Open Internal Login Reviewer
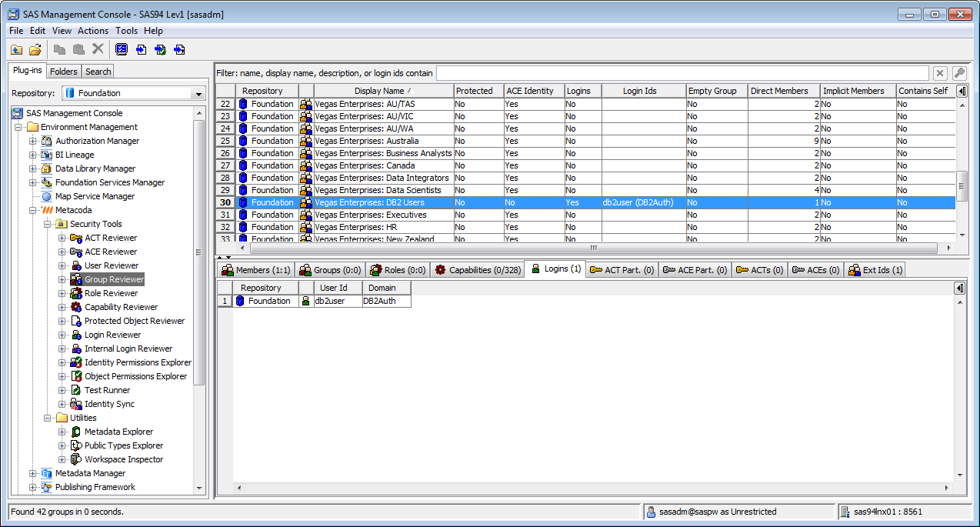 pos(128,349)
